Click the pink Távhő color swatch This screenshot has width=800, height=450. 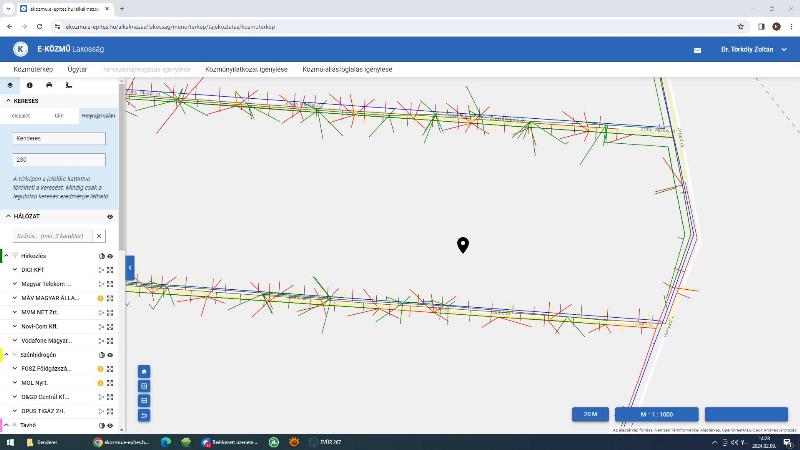coord(1,426)
